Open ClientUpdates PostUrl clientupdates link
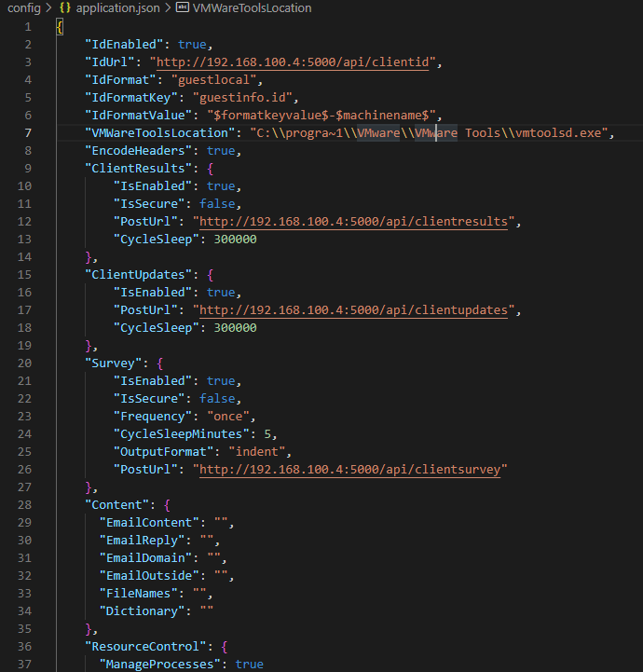The height and width of the screenshot is (672, 643). [x=353, y=309]
